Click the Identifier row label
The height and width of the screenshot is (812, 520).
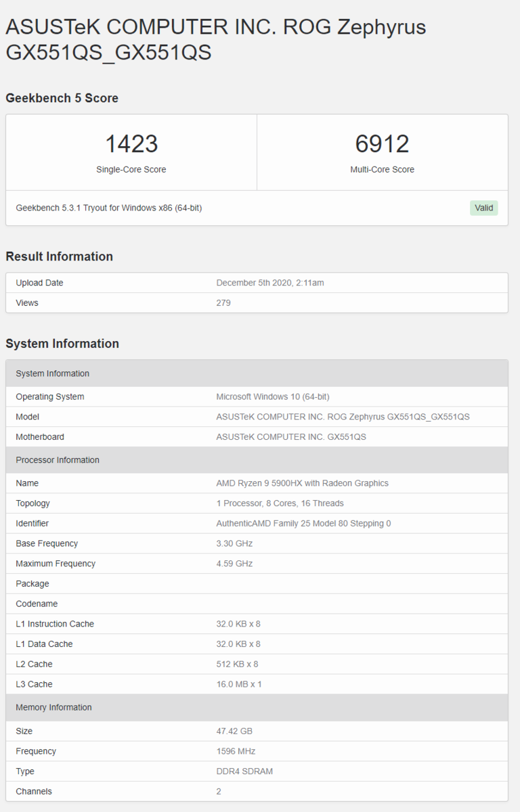click(32, 524)
